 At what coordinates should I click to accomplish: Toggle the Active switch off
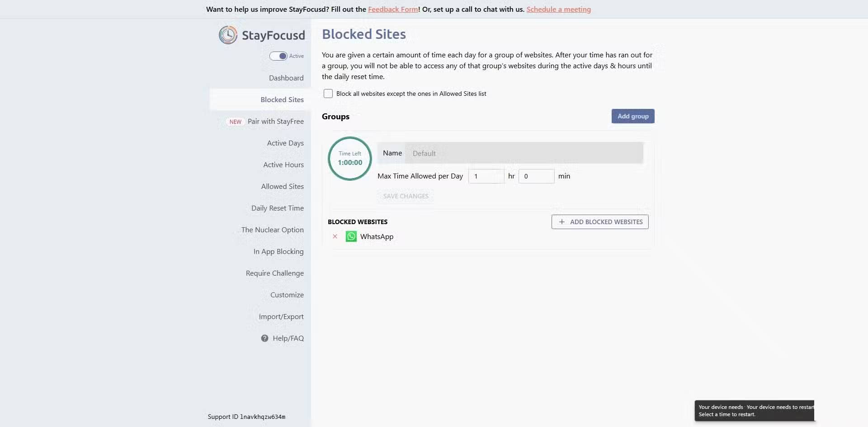click(278, 56)
